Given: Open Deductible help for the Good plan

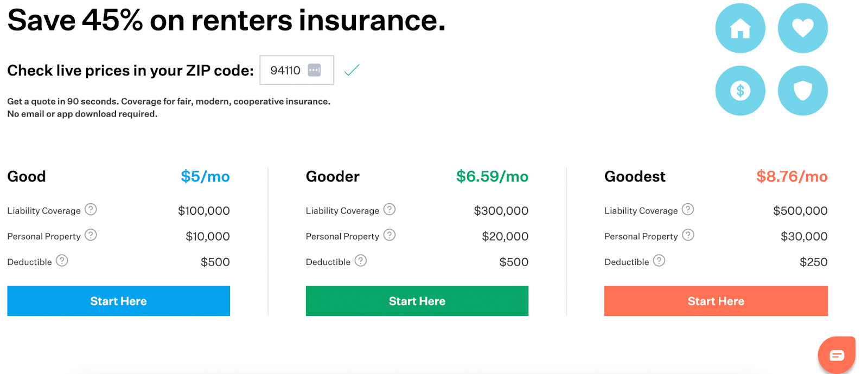Looking at the screenshot, I should 63,261.
